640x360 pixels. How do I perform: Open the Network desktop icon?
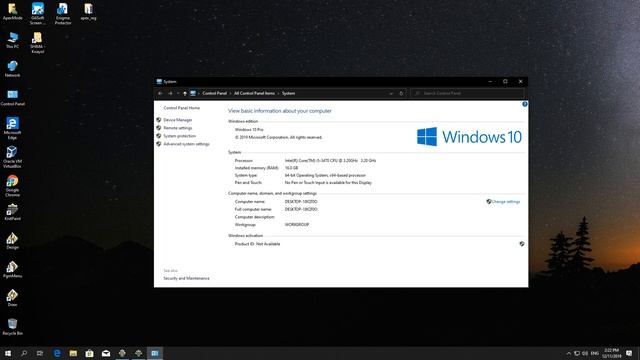13,69
